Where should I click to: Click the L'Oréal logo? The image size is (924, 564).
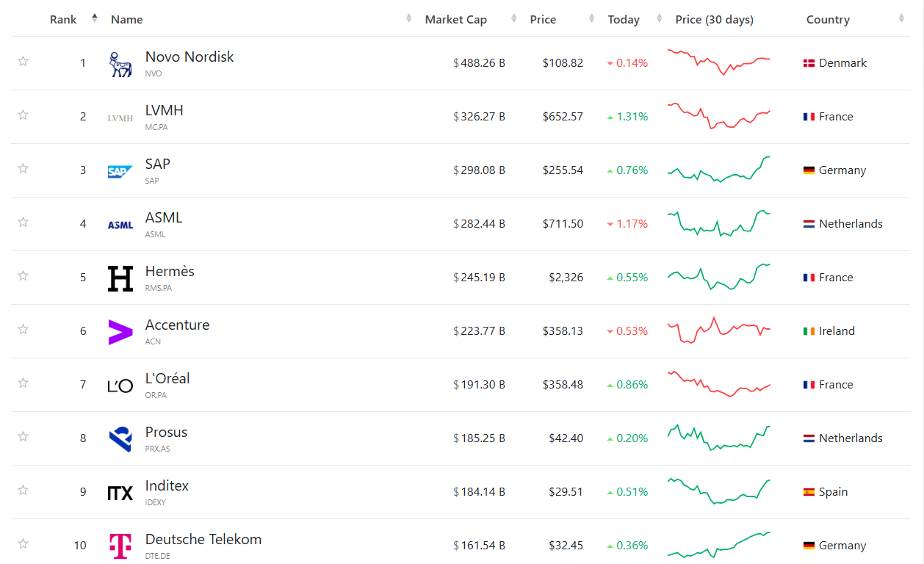(x=120, y=386)
